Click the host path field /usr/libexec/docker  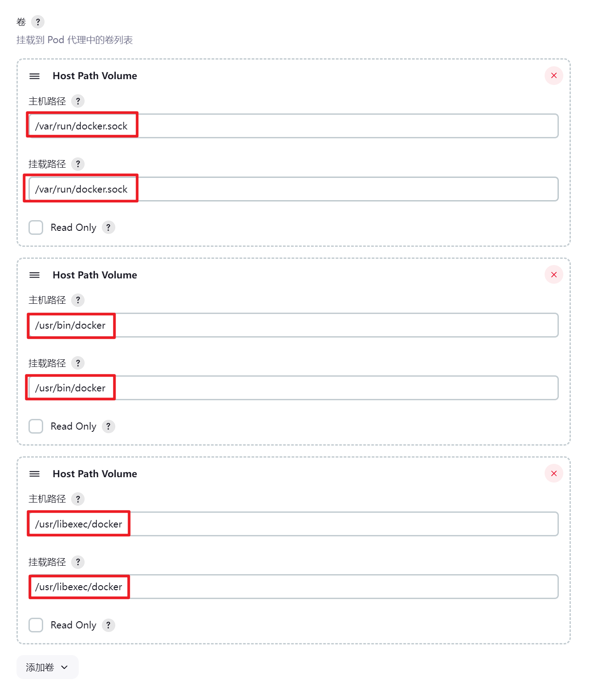(294, 524)
